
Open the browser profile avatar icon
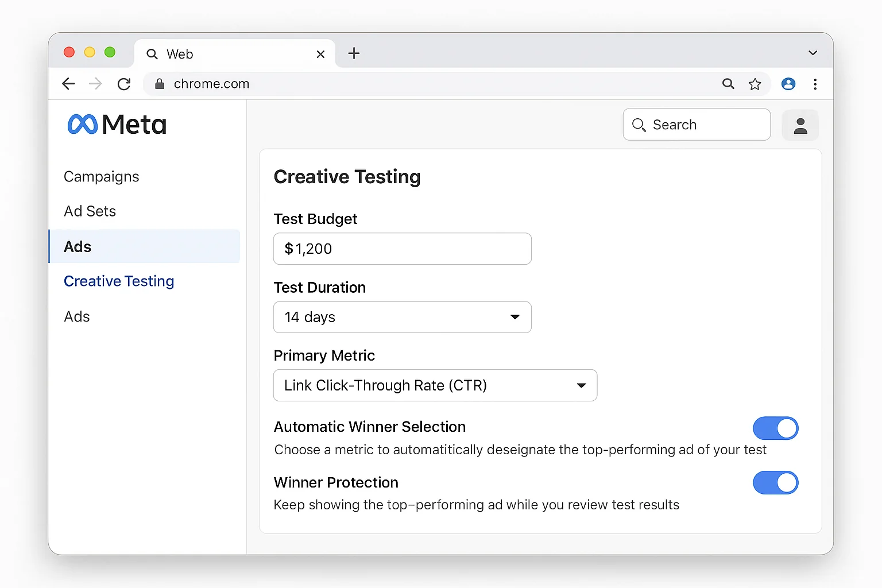click(788, 84)
